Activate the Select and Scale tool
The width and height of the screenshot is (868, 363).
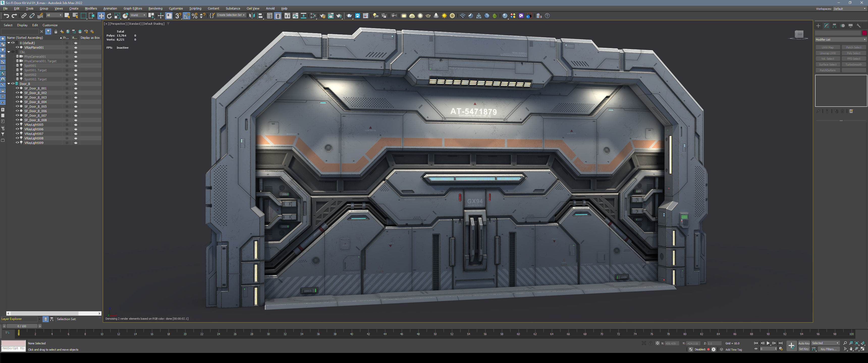coord(117,15)
